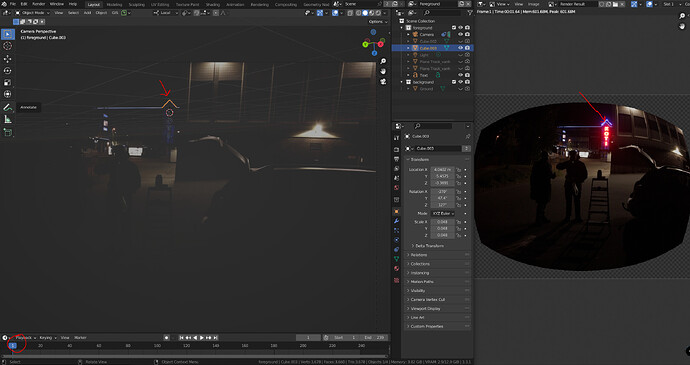This screenshot has width=690, height=365.
Task: Toggle background collection exclude checkbox
Action: (454, 82)
